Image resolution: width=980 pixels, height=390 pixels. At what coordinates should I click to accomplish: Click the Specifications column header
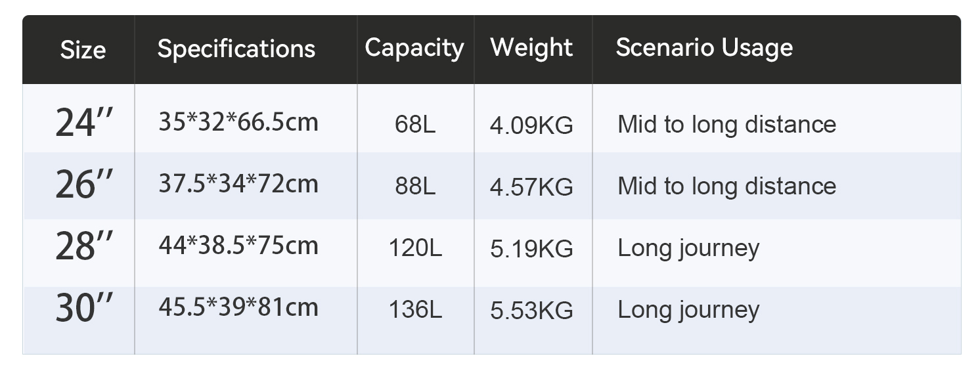[236, 49]
